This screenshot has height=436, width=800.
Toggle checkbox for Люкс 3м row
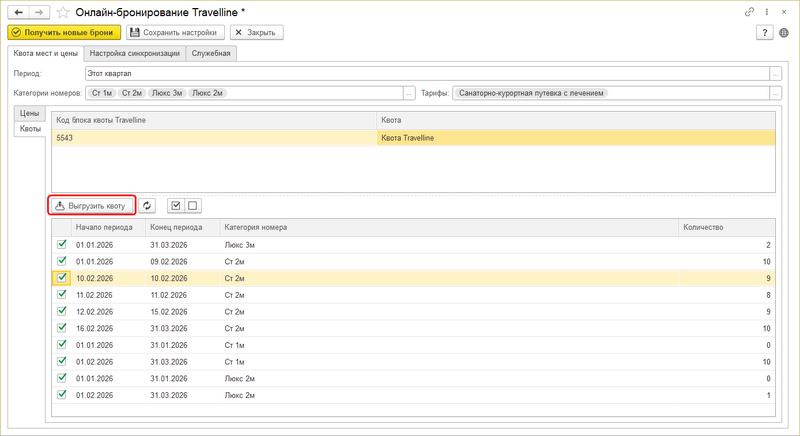point(62,244)
